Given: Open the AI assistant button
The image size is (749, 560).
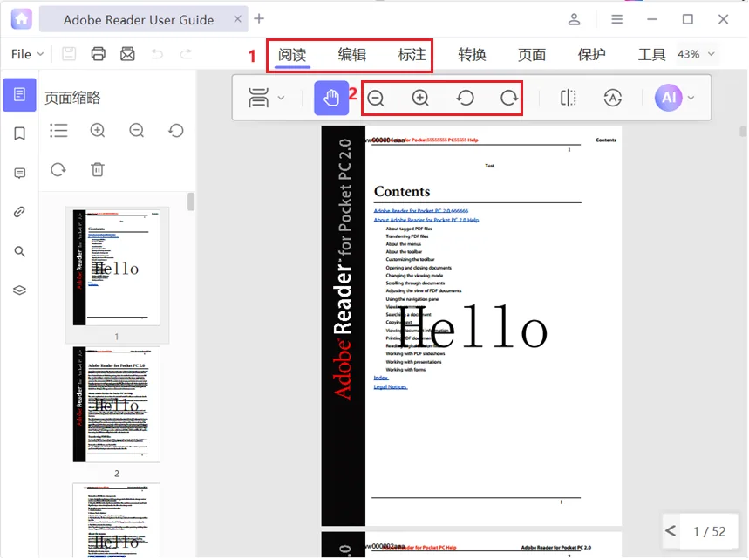Looking at the screenshot, I should 668,98.
